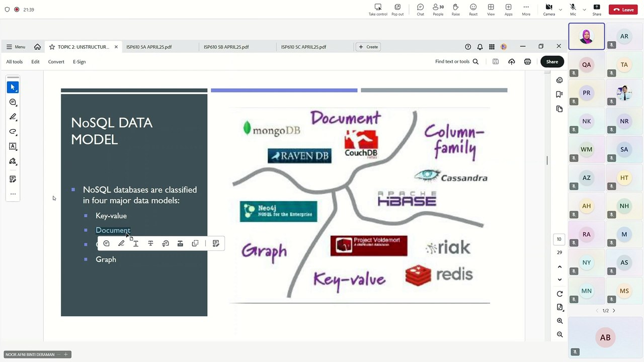Leave the Teams meeting
Viewport: 644px width, 362px height.
623,10
